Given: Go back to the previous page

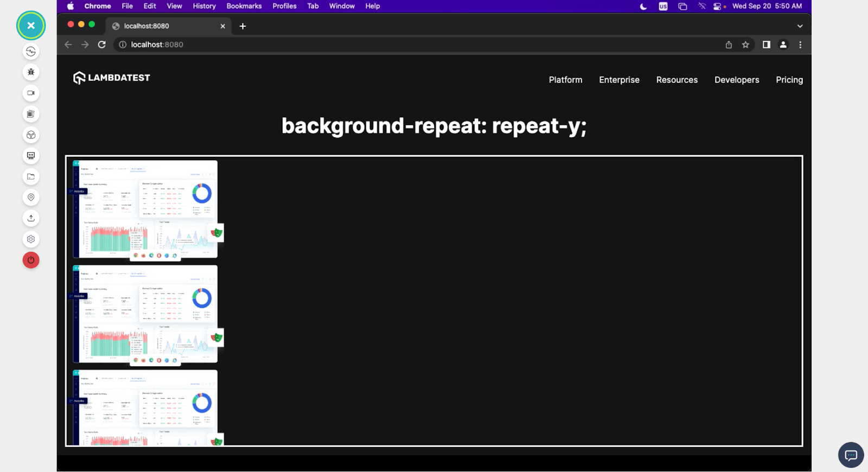Looking at the screenshot, I should click(68, 44).
